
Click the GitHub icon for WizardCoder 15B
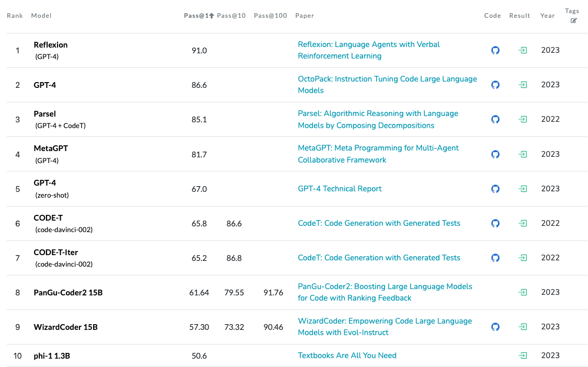pyautogui.click(x=495, y=327)
